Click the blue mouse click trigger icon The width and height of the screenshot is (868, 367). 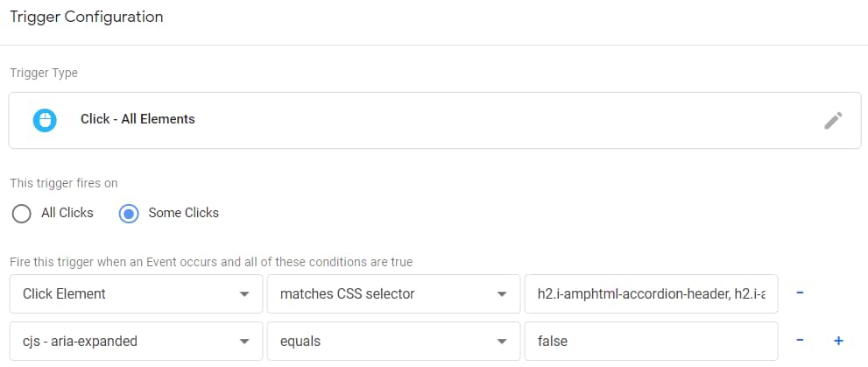click(x=44, y=120)
